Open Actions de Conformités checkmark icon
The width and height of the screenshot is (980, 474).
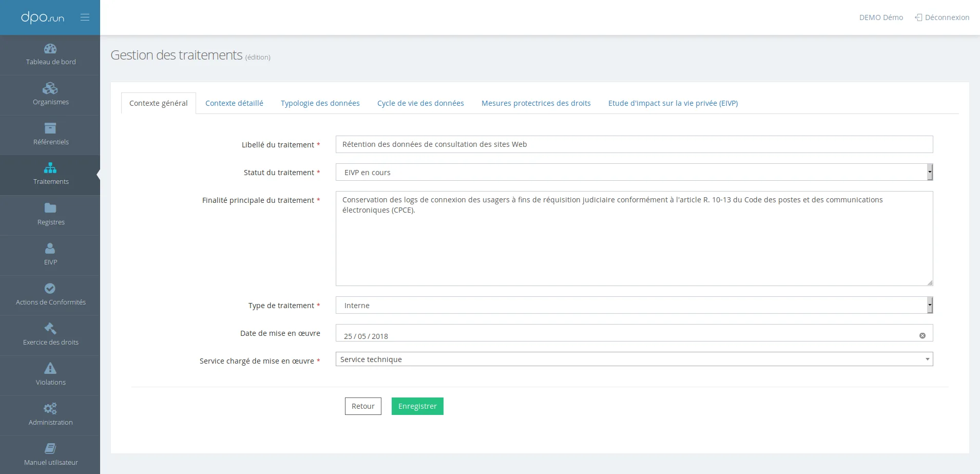click(50, 288)
